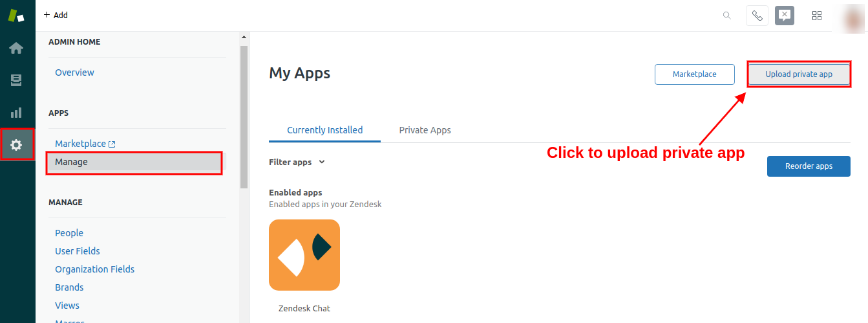
Task: Click the Reorder apps button
Action: point(809,166)
